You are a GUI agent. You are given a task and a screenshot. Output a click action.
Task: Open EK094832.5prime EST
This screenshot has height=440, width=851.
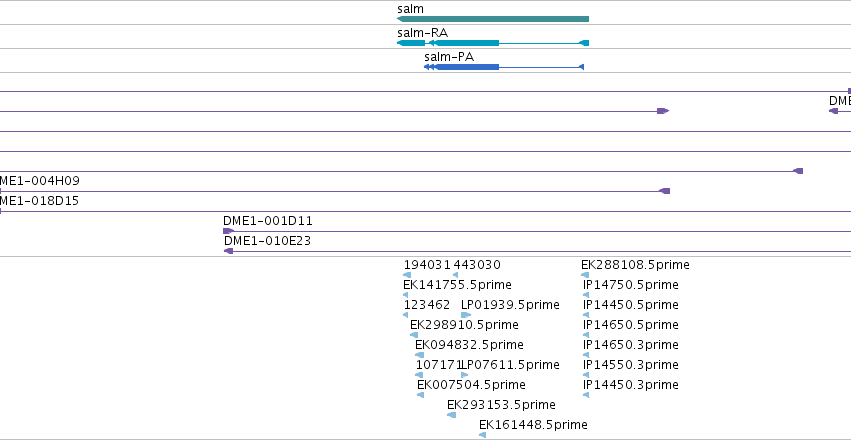click(x=469, y=345)
